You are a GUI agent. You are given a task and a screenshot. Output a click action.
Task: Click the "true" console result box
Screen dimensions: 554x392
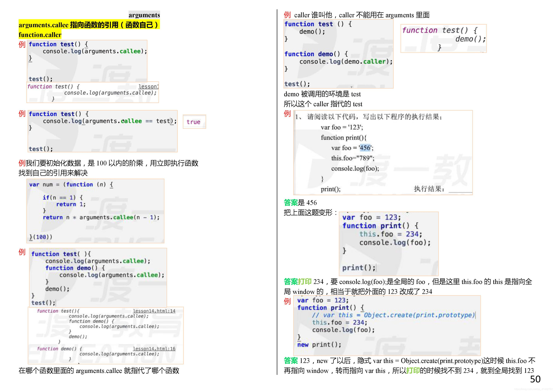[x=194, y=122]
